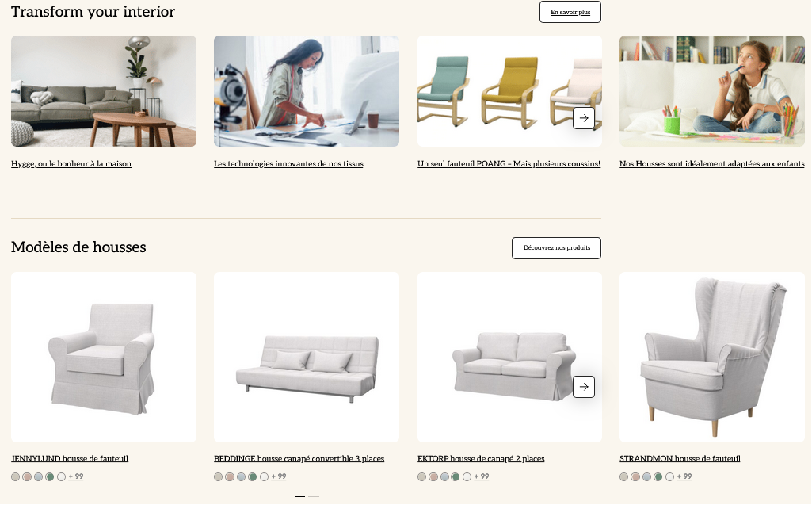Viewport: 812px width, 505px height.
Task: Open Les technologies innovantes de nos tissus article
Action: (x=288, y=164)
